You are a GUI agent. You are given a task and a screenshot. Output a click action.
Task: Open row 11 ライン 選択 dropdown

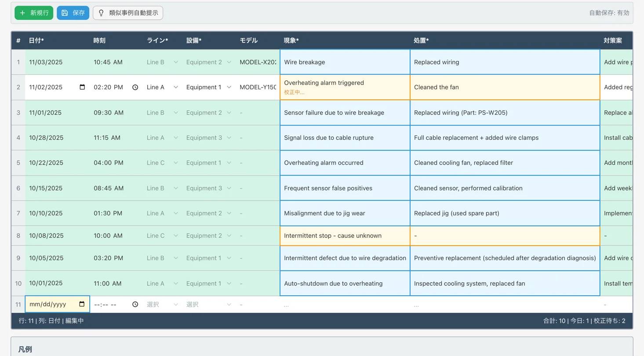pos(162,304)
